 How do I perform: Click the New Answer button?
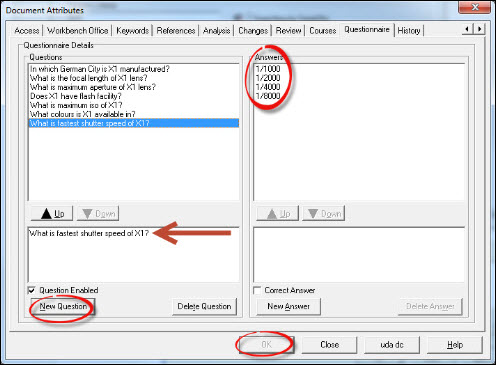pos(289,306)
